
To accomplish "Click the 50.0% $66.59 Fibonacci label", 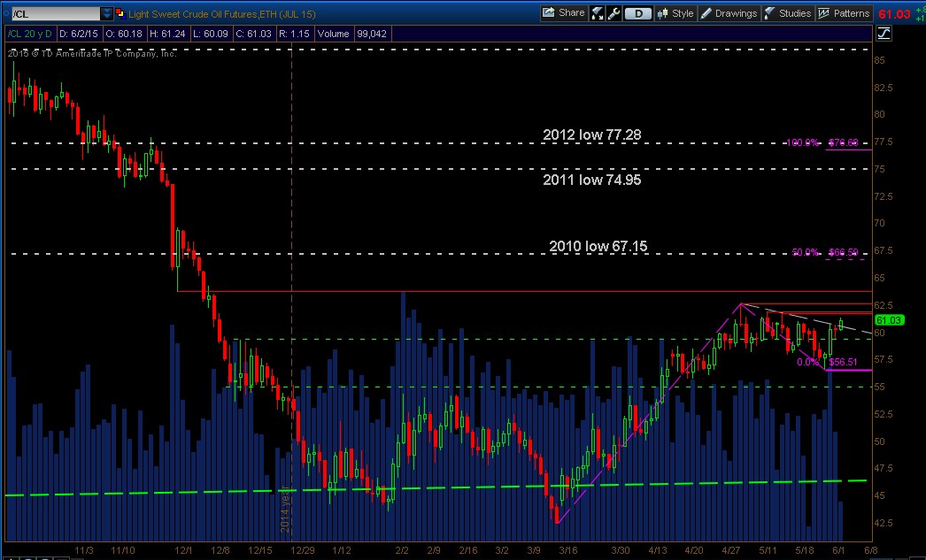I will click(825, 252).
